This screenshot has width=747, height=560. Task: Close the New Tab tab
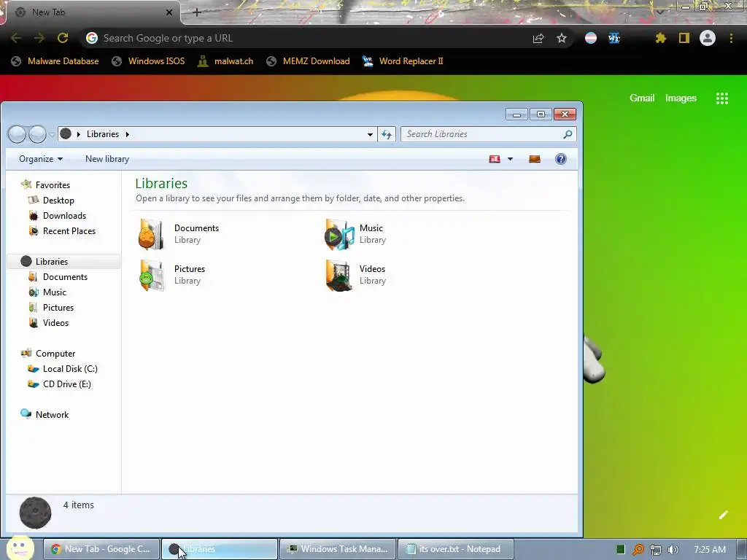169,12
